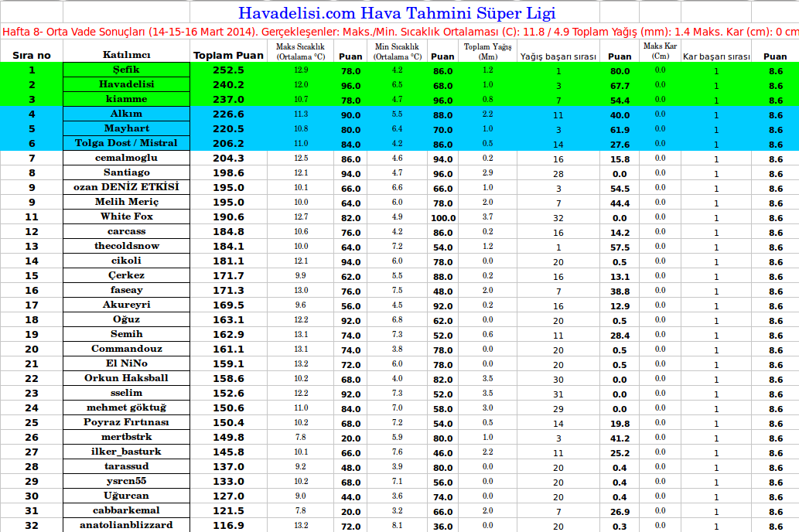
Task: Select the total score 252.5 cell
Action: [228, 70]
